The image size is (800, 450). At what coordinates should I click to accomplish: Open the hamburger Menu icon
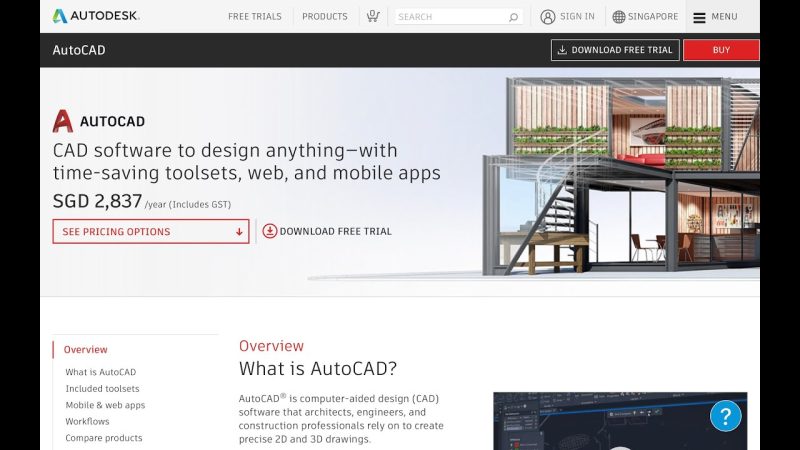pos(699,17)
